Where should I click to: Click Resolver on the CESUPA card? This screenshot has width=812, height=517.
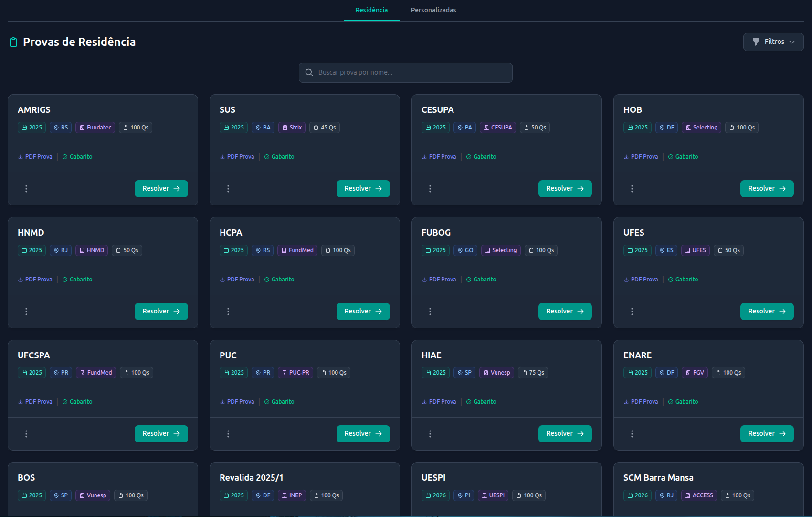(x=565, y=189)
